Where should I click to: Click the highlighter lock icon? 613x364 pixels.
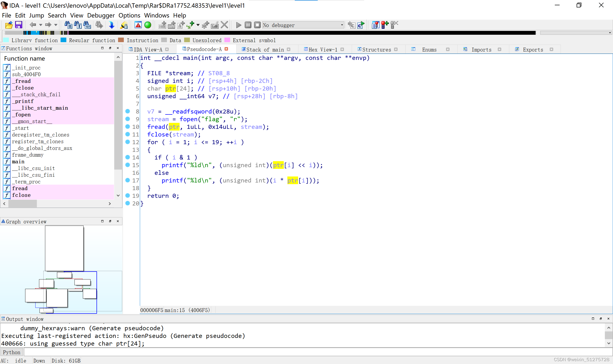tap(124, 25)
